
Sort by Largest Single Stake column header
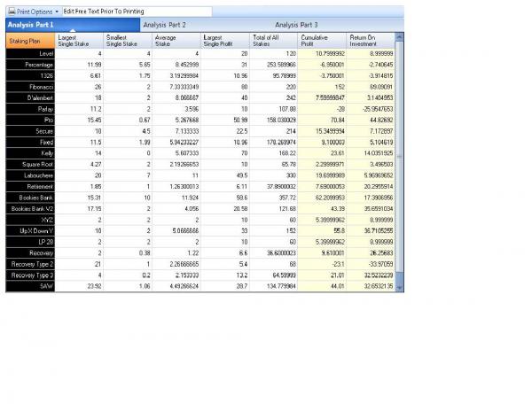[x=76, y=40]
